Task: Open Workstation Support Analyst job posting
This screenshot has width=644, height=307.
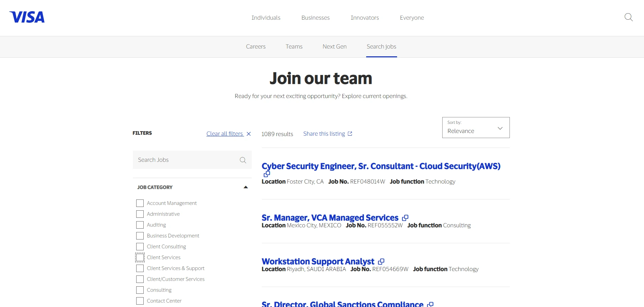Action: point(318,262)
